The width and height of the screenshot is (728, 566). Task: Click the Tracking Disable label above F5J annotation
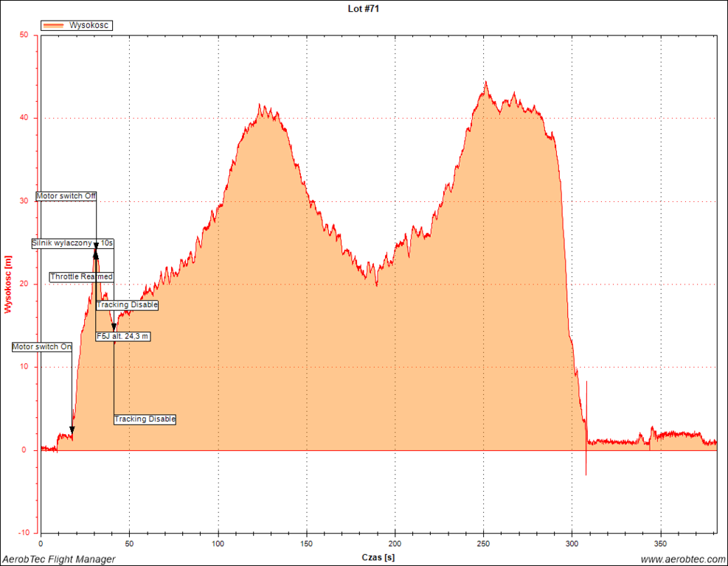pos(128,304)
